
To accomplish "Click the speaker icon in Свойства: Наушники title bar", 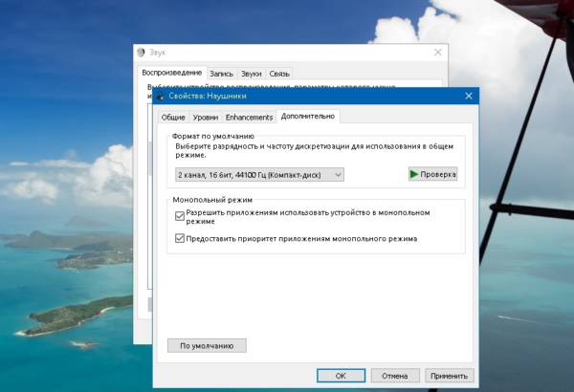I will (x=160, y=96).
